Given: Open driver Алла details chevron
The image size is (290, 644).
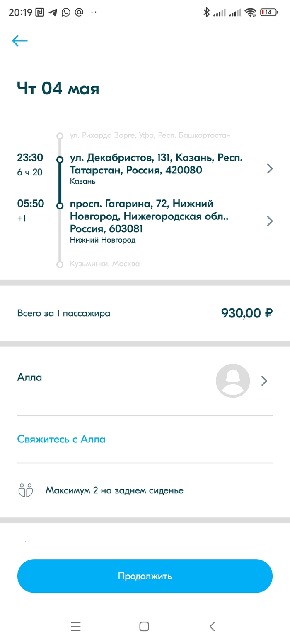Looking at the screenshot, I should [x=264, y=381].
